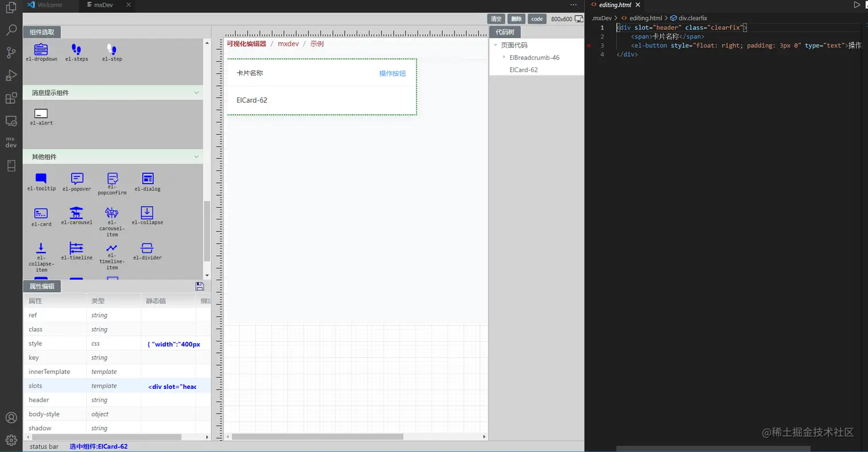Click the 删除 delete button

click(517, 19)
